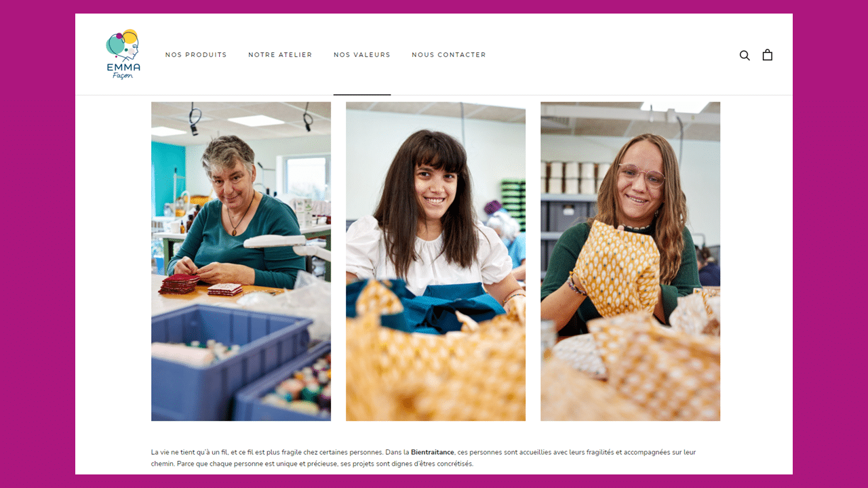This screenshot has height=488, width=868.
Task: Click the paragraph starting "La vie ne tient"
Action: click(423, 457)
